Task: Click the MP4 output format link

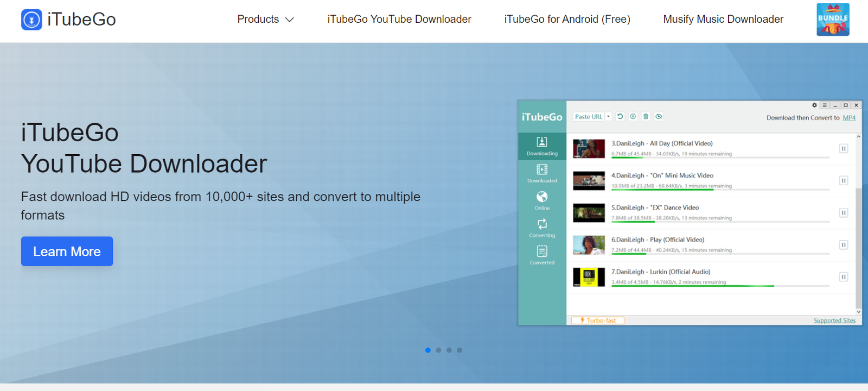Action: [x=849, y=118]
